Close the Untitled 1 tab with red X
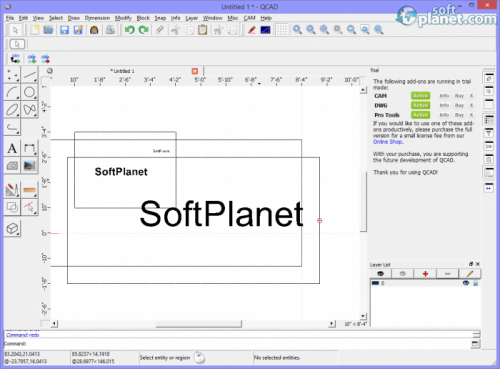 195,71
